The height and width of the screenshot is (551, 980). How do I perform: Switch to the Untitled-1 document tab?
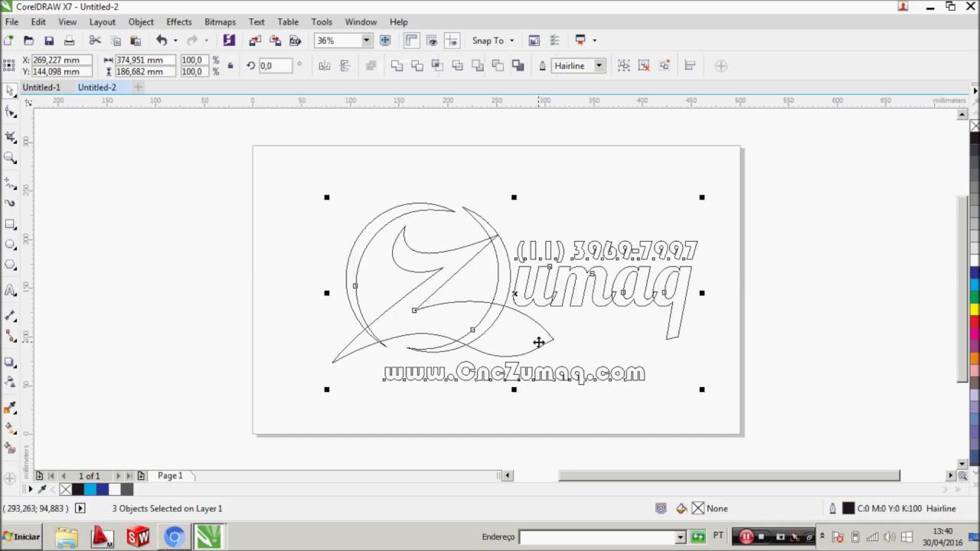tap(41, 87)
